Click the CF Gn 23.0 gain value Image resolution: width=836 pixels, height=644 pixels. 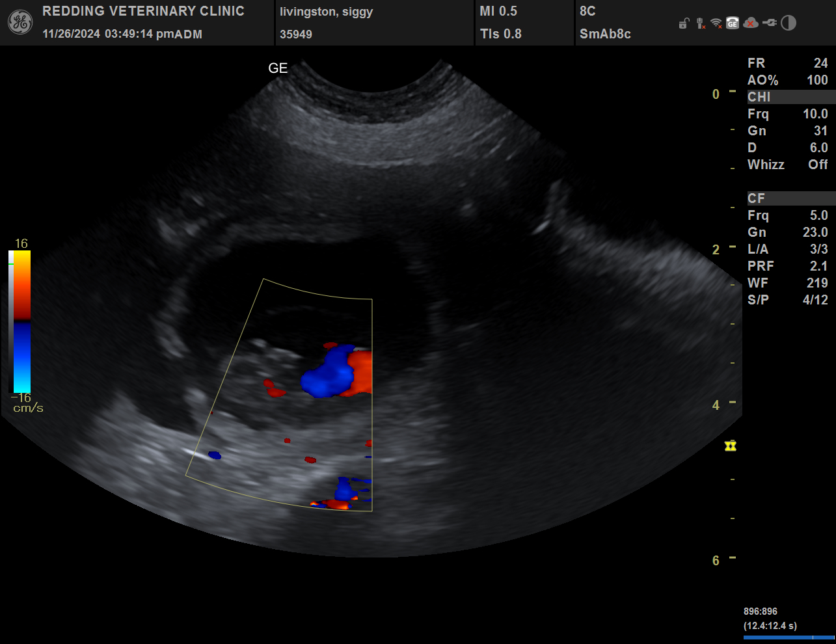click(787, 232)
